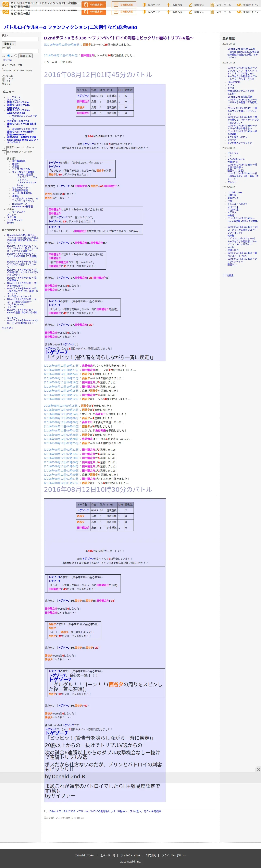The width and height of the screenshot is (261, 868).
Task: Open よごし怪人ヘドロン in the update history
Action: tap(237, 137)
